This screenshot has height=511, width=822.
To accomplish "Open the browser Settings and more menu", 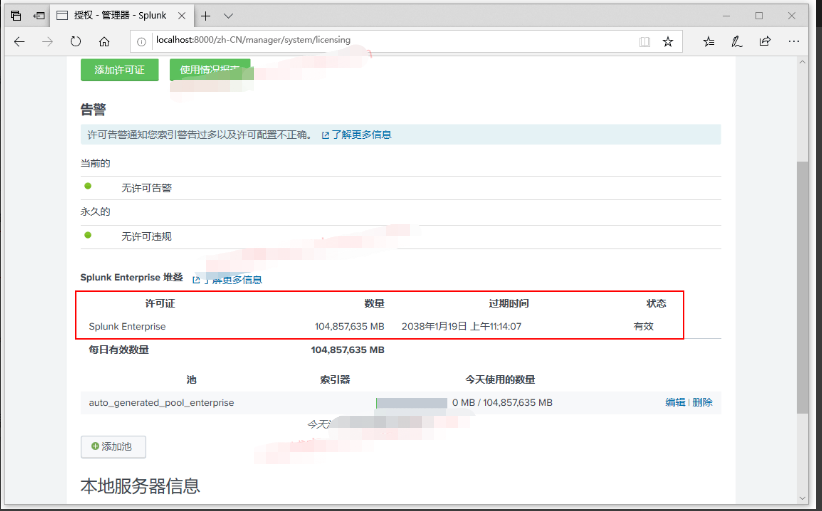I will pos(794,41).
